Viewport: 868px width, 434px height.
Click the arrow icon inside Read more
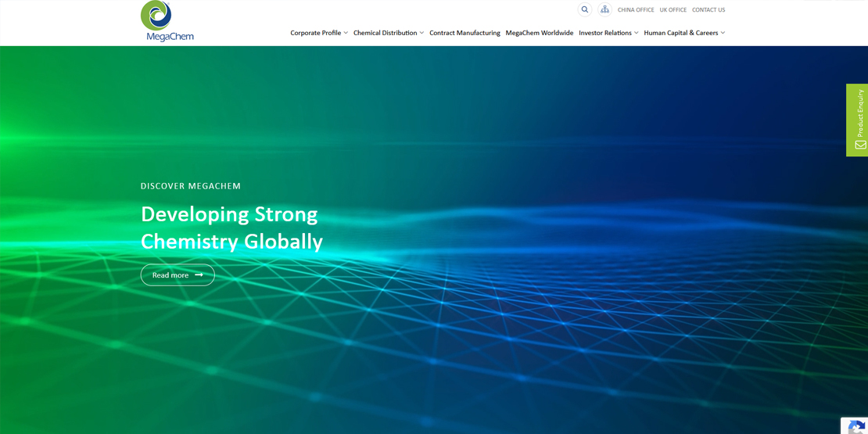[199, 275]
